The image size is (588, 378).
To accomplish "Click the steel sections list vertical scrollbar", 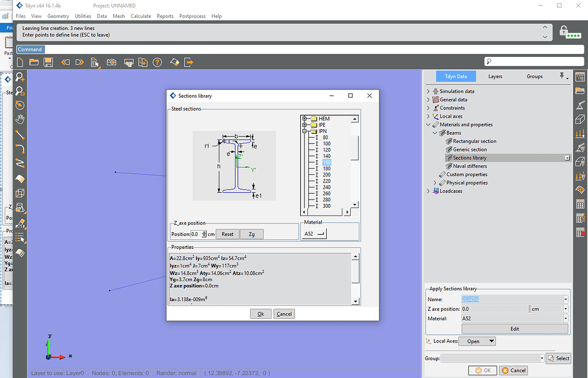I will 355,161.
